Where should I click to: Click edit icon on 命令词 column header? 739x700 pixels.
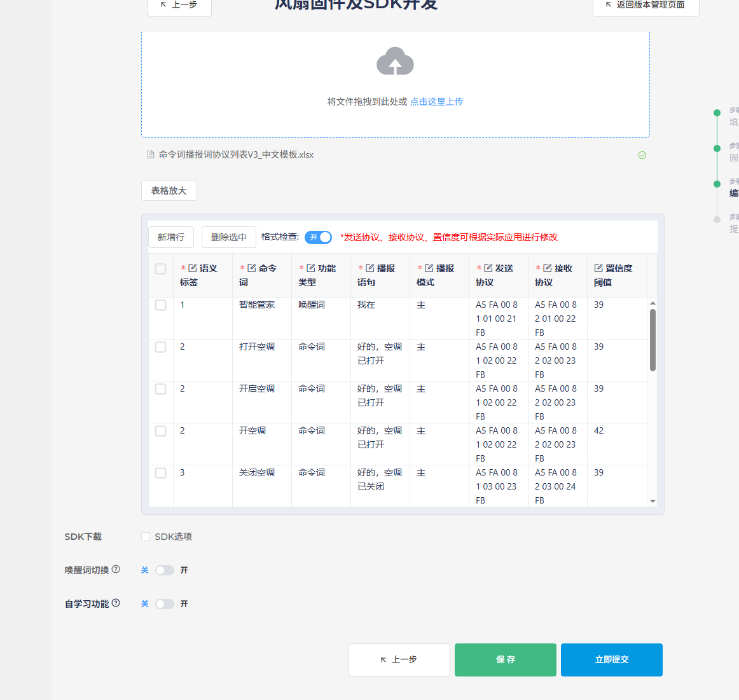(x=252, y=268)
